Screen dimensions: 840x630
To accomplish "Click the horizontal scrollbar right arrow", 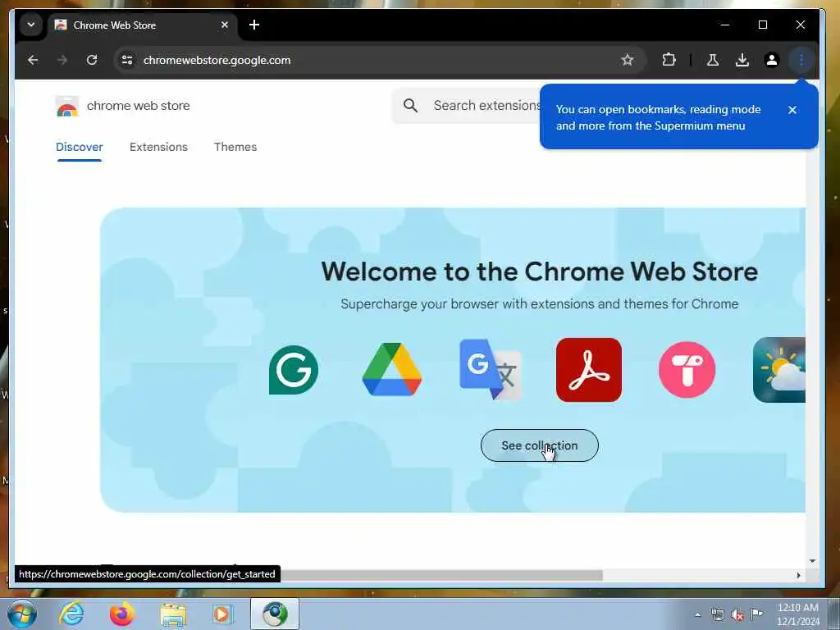I will pos(799,575).
